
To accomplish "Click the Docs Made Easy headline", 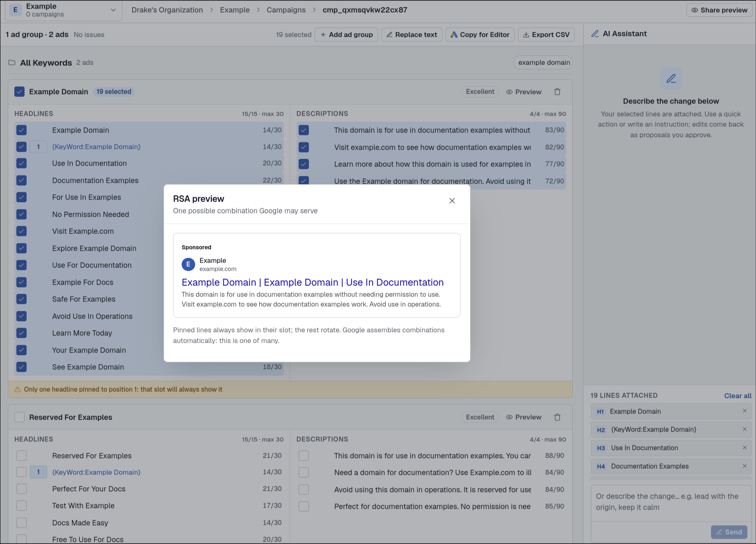I will coord(80,523).
